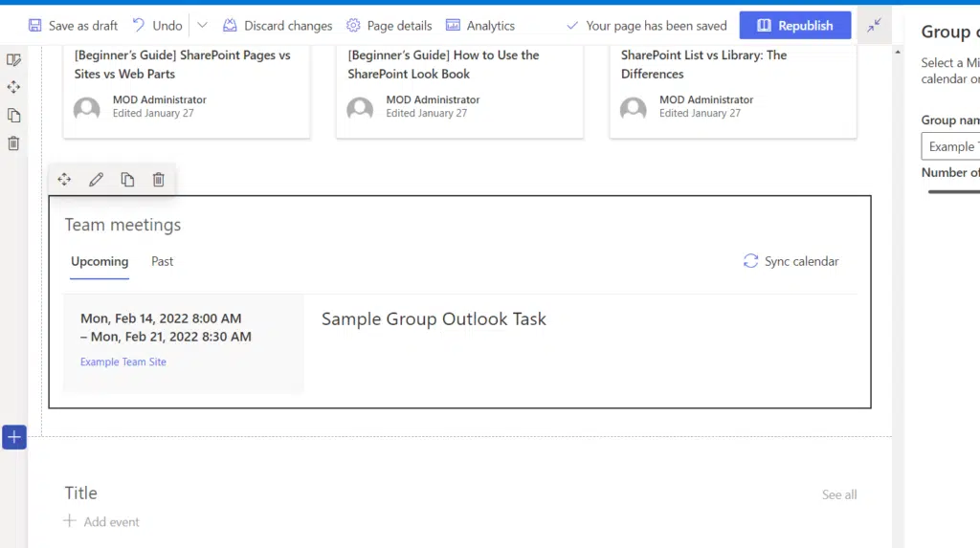The image size is (980, 548).
Task: Click the Sync calendar refresh icon
Action: click(750, 261)
